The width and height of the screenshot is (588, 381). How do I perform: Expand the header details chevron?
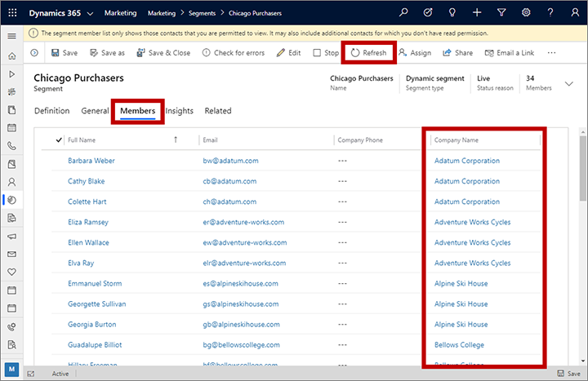569,83
